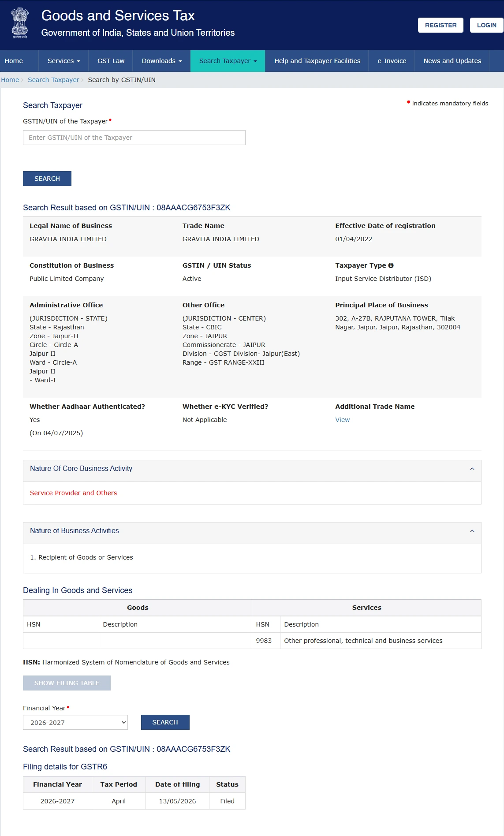Click the Tax Period column header
This screenshot has width=504, height=836.
(x=119, y=784)
